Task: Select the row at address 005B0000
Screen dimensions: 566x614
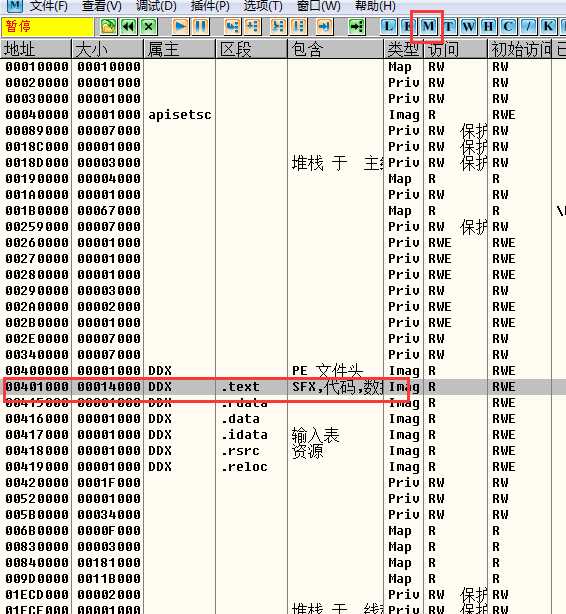Action: 283,515
